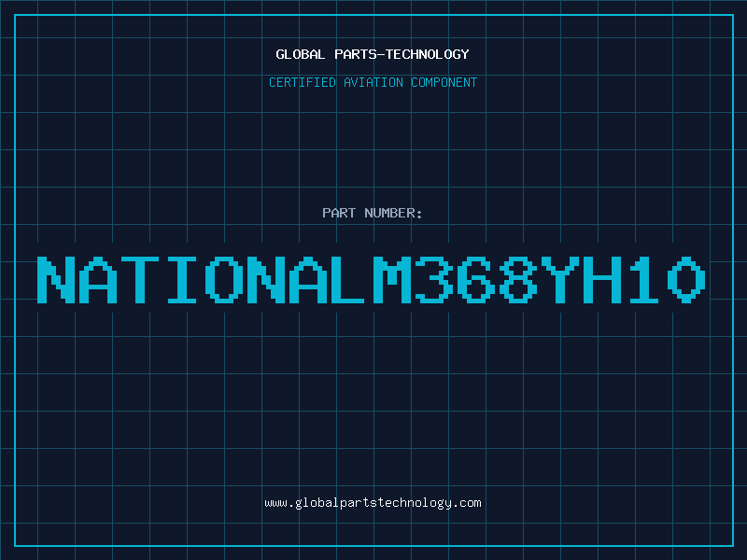Open the www.globalpartstechnology.com website link
747x560 pixels.
(x=373, y=503)
